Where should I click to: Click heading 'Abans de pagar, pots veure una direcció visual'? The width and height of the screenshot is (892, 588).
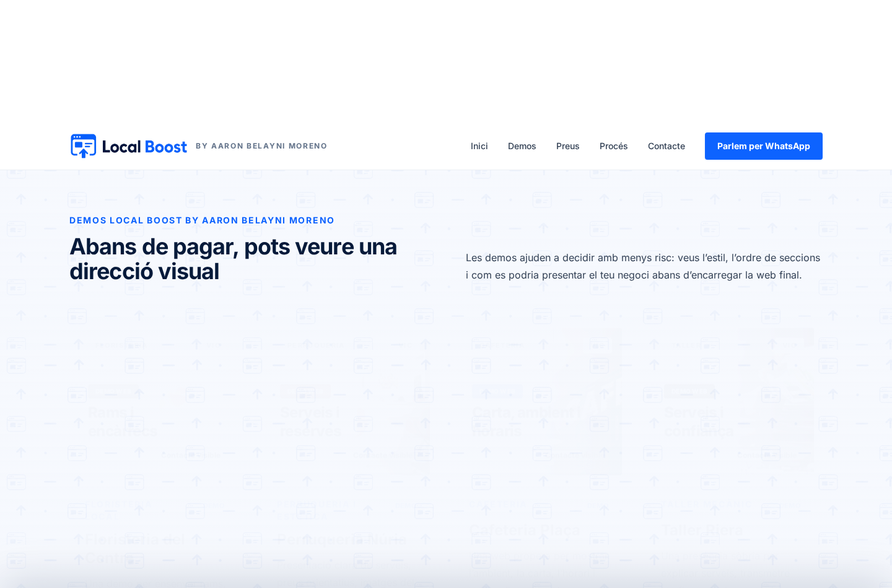[234, 259]
